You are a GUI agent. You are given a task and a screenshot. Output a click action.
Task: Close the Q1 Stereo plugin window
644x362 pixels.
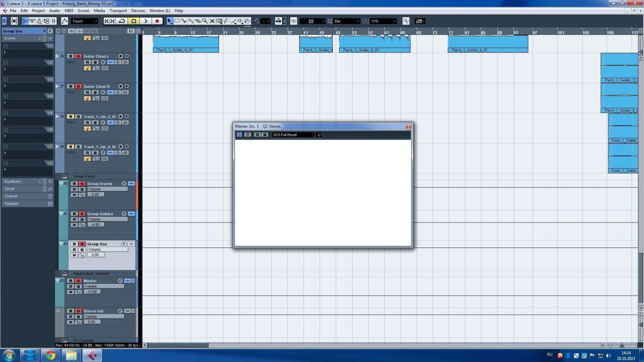click(x=408, y=127)
